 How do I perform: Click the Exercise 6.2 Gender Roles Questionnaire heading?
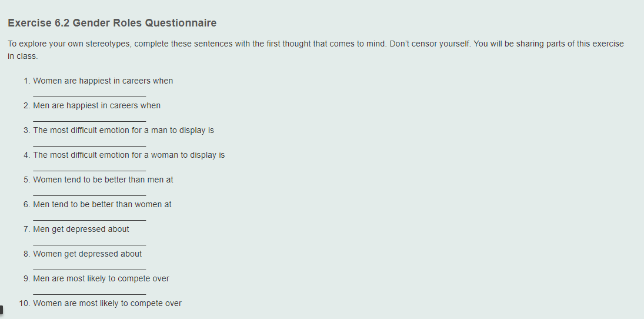click(112, 23)
